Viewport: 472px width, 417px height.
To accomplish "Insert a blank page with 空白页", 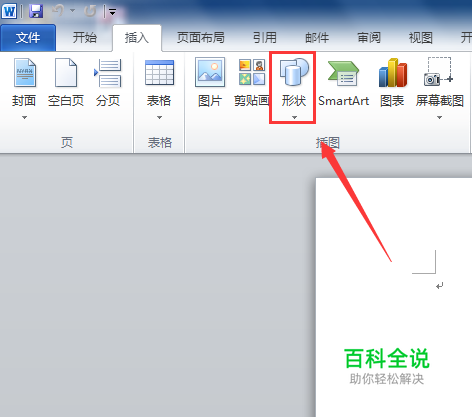I will (x=66, y=83).
